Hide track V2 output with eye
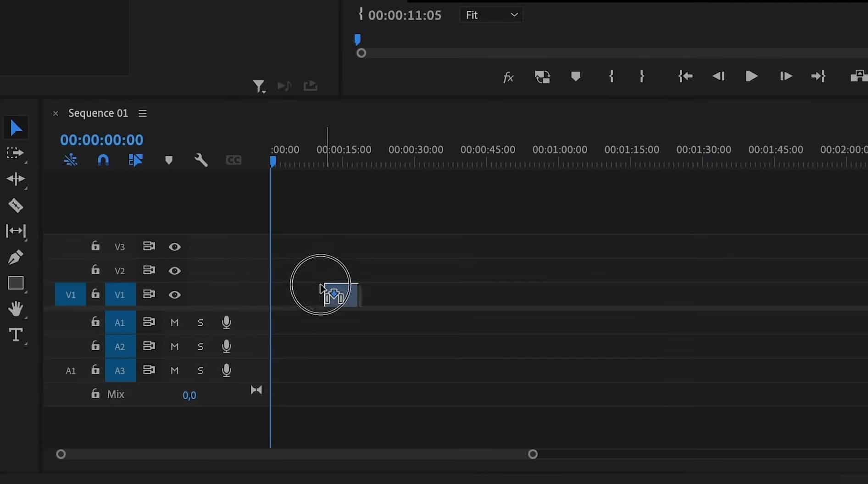Image resolution: width=868 pixels, height=484 pixels. [174, 271]
